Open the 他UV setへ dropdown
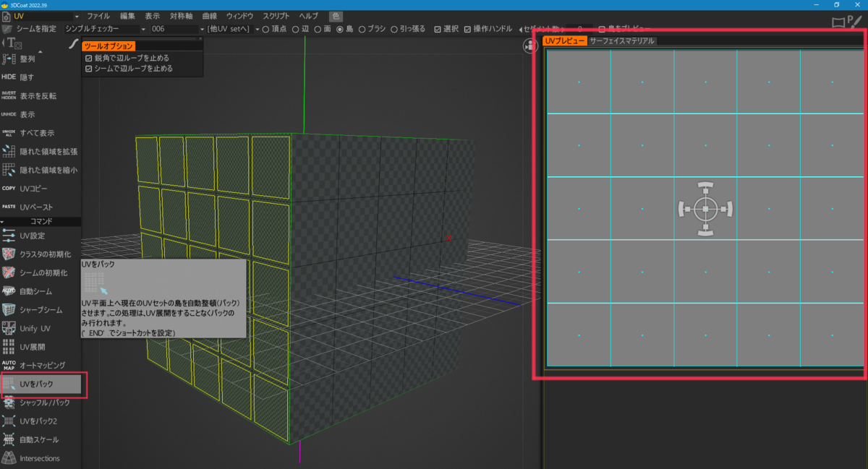 coord(234,29)
